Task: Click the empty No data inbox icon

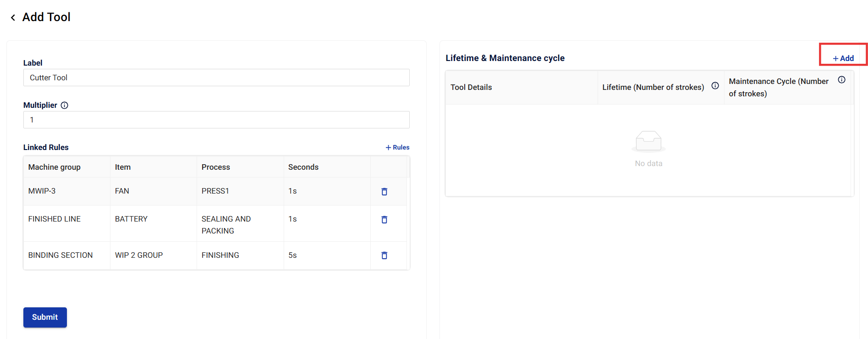Action: pos(648,141)
